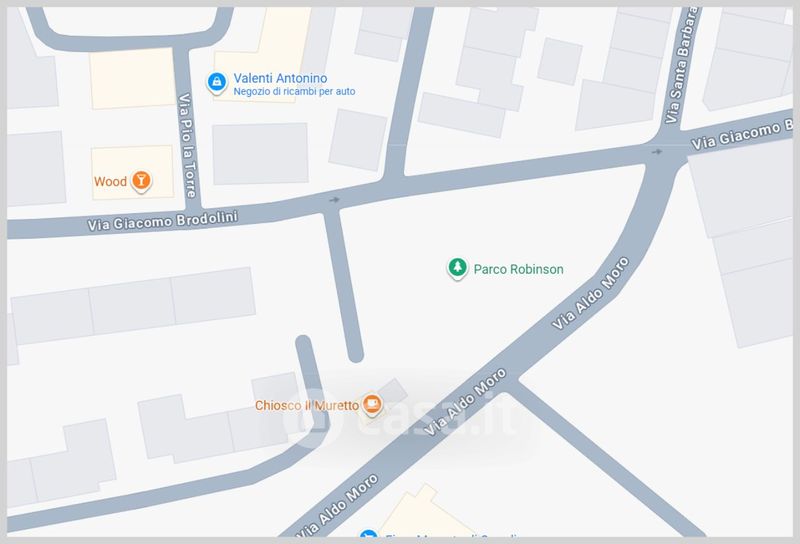Click the Valenti Antonino shop pin icon
The height and width of the screenshot is (544, 800).
(215, 83)
